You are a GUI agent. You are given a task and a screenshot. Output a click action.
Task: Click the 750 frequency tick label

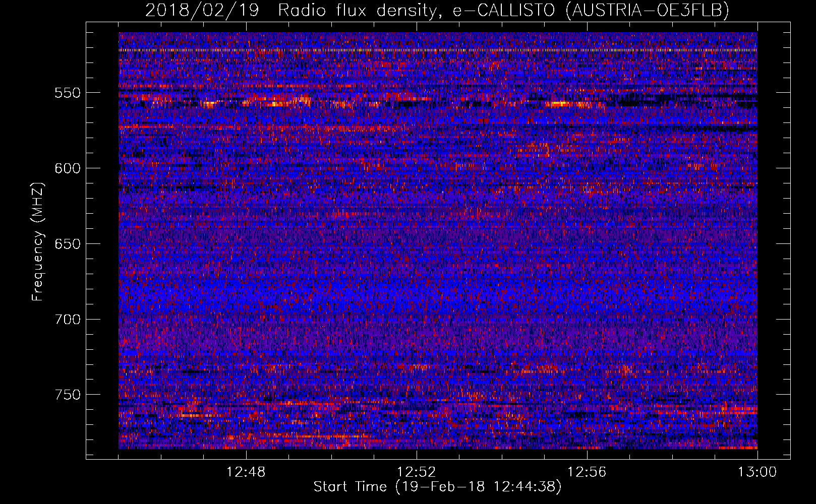68,395
